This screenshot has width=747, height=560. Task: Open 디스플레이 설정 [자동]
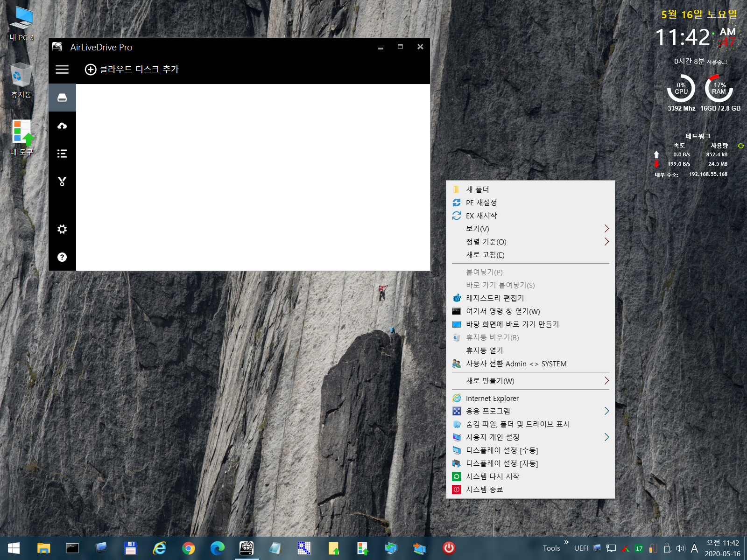(530, 463)
